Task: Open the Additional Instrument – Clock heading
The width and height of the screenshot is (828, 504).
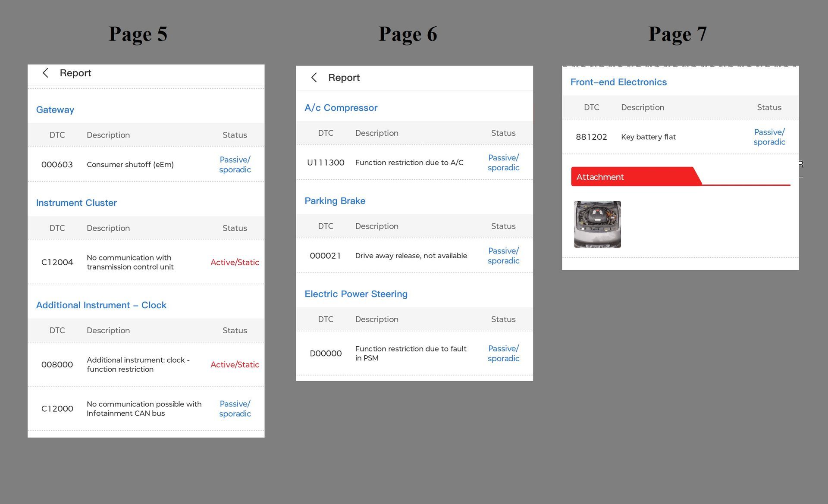Action: (x=101, y=305)
